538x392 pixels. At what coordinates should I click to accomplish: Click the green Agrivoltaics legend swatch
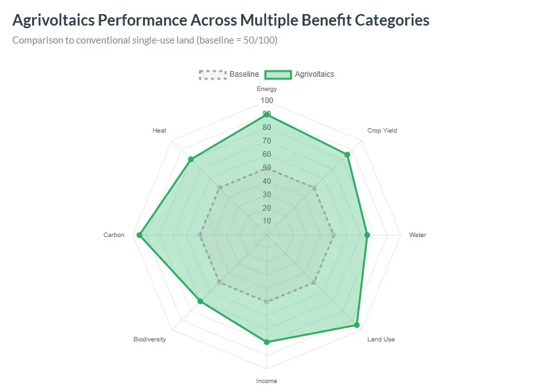[x=278, y=74]
